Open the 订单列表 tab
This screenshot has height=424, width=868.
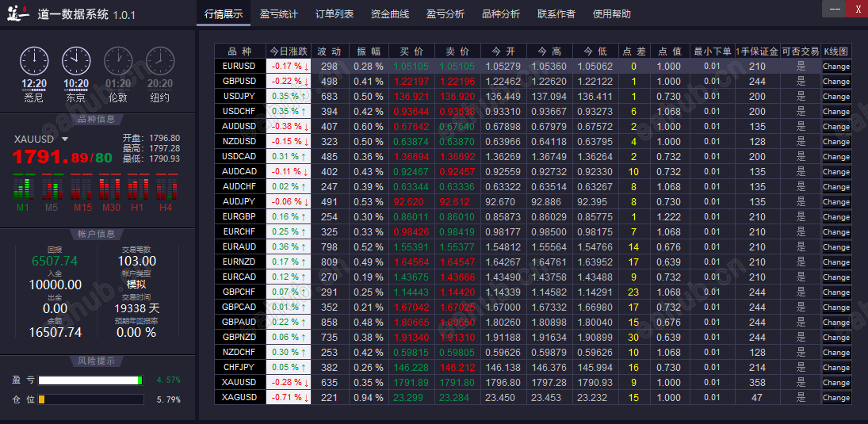tap(335, 13)
